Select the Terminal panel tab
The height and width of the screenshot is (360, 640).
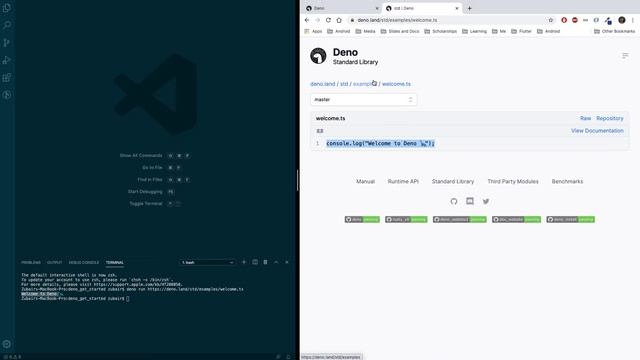(115, 262)
